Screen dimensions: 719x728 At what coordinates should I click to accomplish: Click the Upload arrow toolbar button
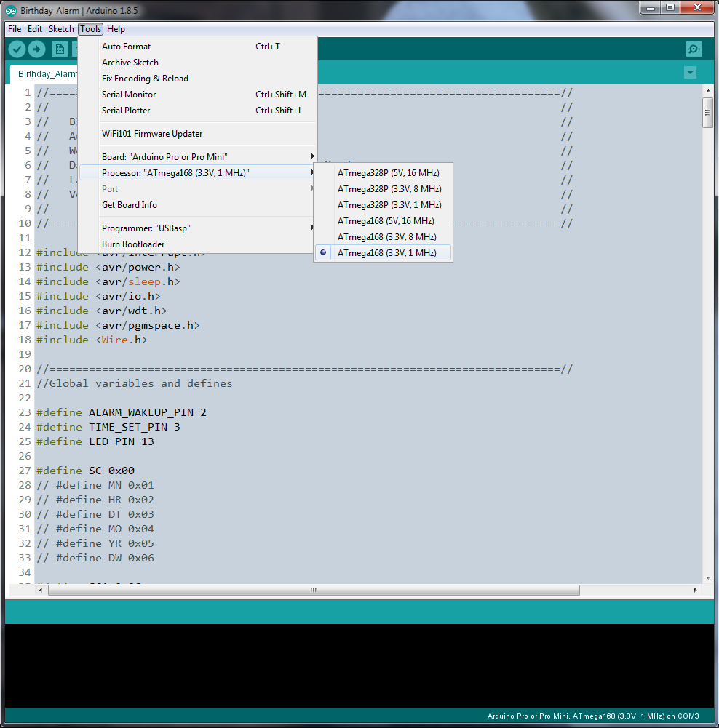(36, 49)
